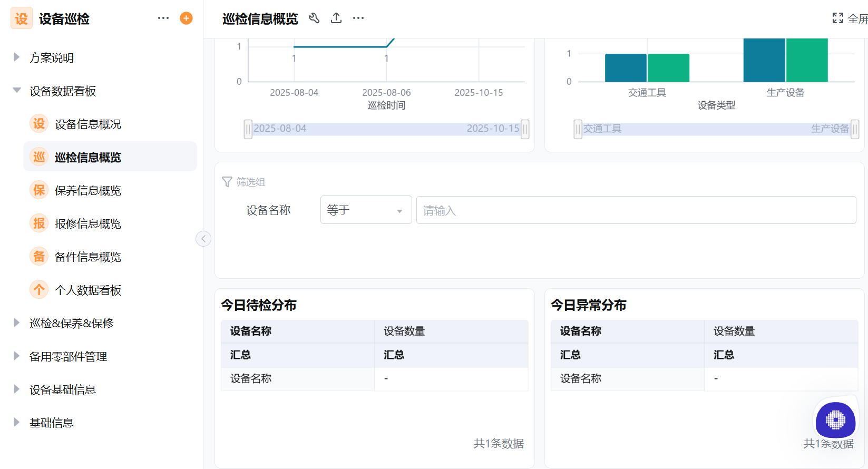Click 设备数量 header in 今日待检分布 table

pyautogui.click(x=404, y=331)
